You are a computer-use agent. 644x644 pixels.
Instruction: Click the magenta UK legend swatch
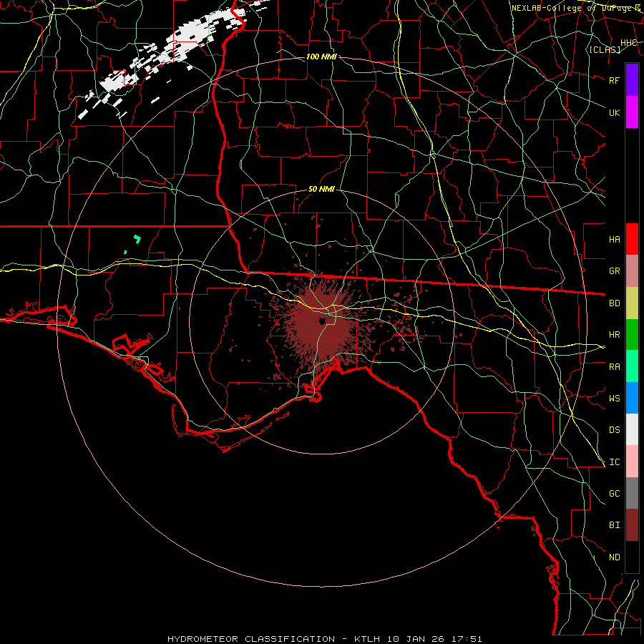click(632, 112)
